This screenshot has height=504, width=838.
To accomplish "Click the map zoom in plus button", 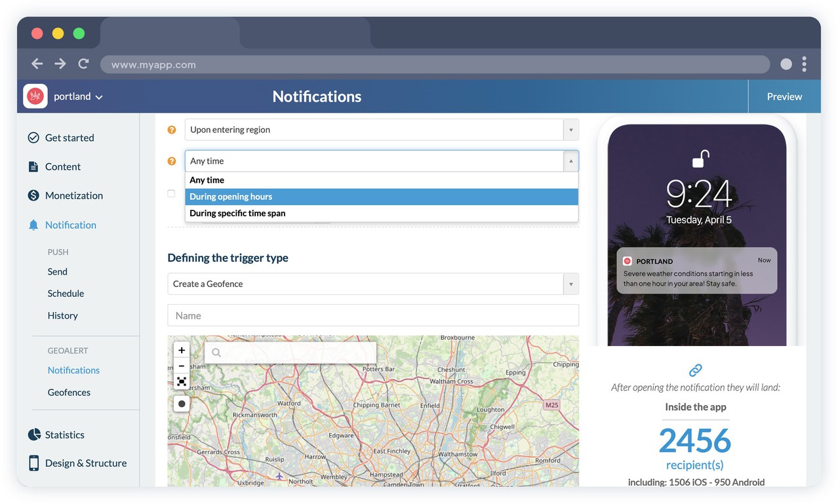I will (182, 350).
